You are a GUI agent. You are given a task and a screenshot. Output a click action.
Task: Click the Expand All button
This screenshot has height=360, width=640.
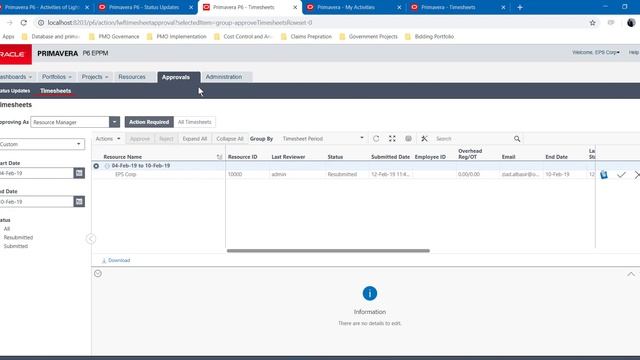[x=195, y=139]
